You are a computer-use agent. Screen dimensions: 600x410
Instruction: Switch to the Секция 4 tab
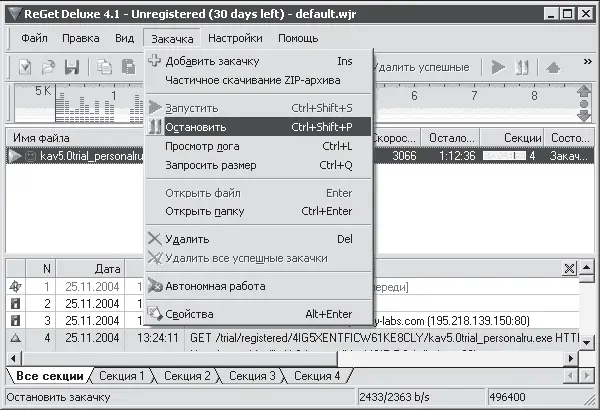(x=316, y=376)
